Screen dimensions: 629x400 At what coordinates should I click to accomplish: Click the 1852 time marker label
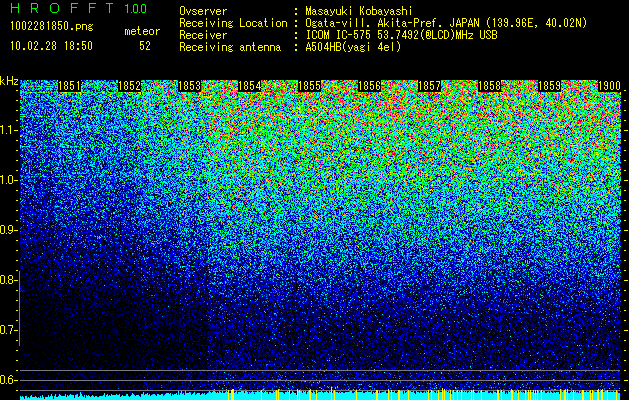click(129, 86)
